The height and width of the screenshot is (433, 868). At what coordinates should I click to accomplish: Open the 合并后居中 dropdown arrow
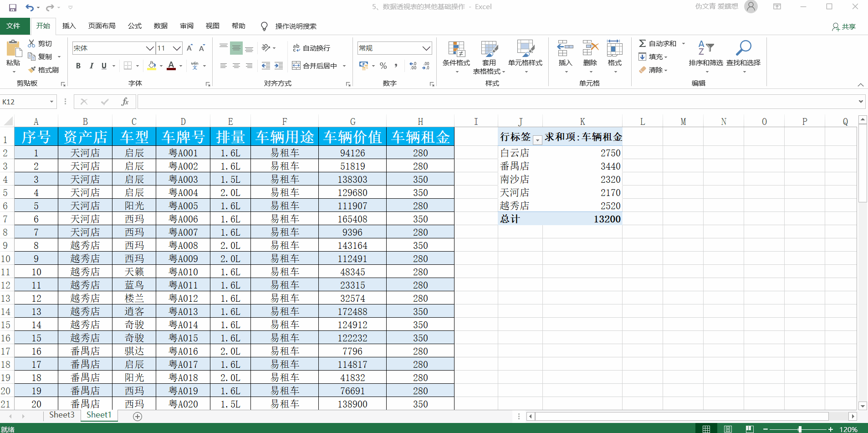[344, 66]
